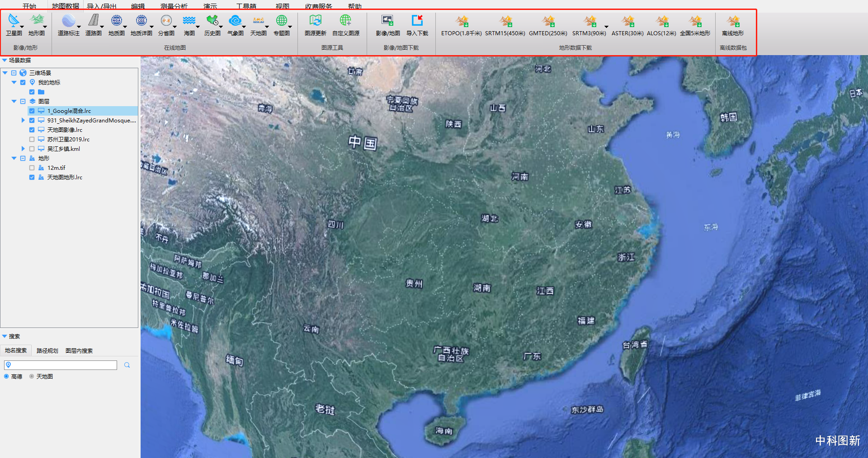Click the 全国5米地形 download icon
This screenshot has width=868, height=458.
point(695,21)
